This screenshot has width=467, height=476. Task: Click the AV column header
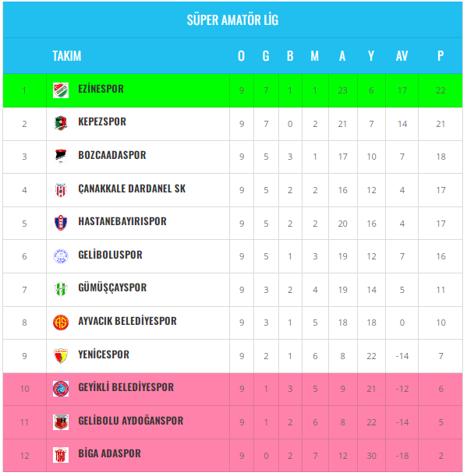click(x=402, y=56)
